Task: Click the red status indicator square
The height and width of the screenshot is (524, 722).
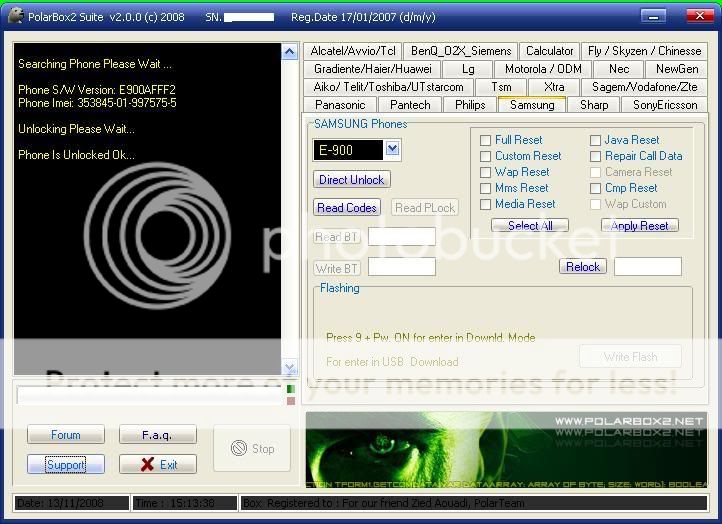Action: pyautogui.click(x=291, y=401)
